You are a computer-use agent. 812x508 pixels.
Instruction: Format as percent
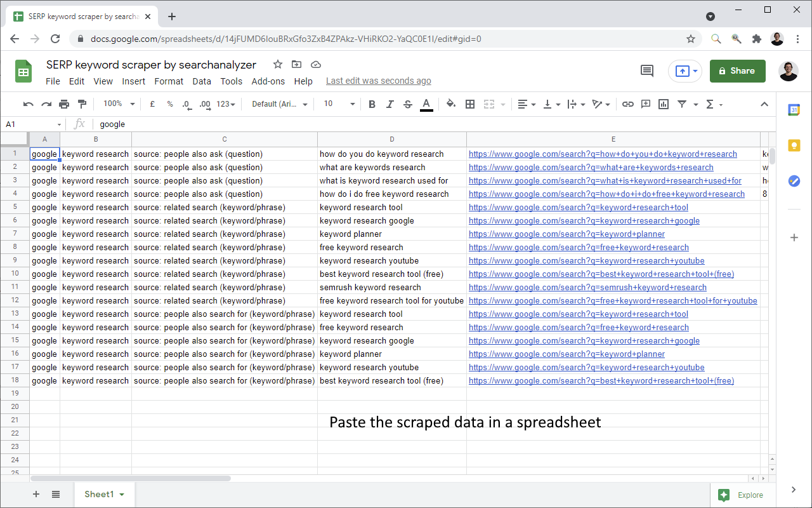point(170,104)
